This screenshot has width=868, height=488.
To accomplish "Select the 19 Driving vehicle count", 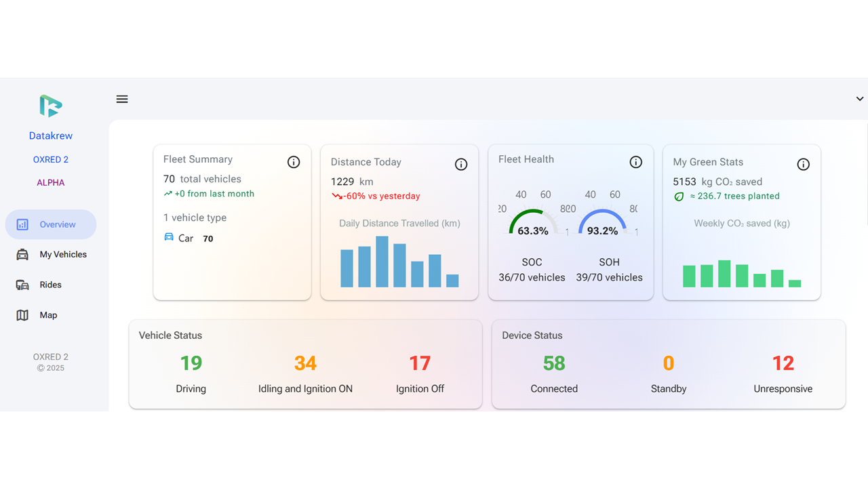I will pos(191,363).
